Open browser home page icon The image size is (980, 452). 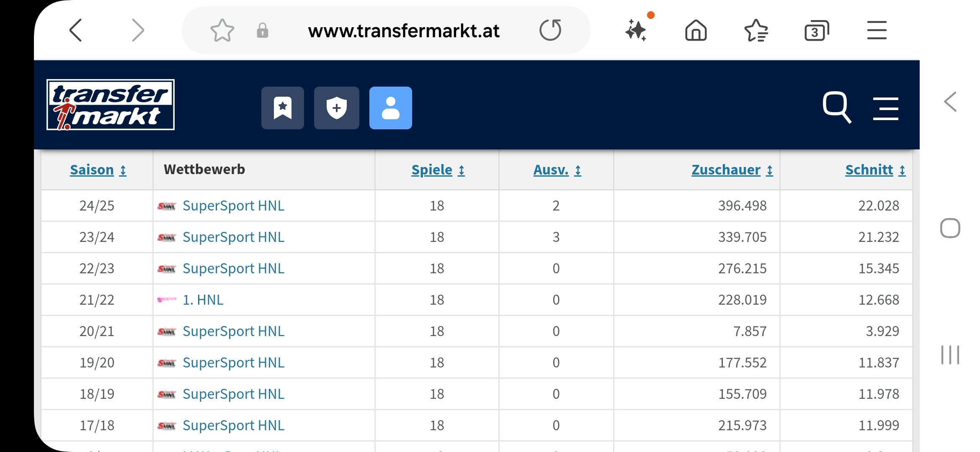point(696,31)
